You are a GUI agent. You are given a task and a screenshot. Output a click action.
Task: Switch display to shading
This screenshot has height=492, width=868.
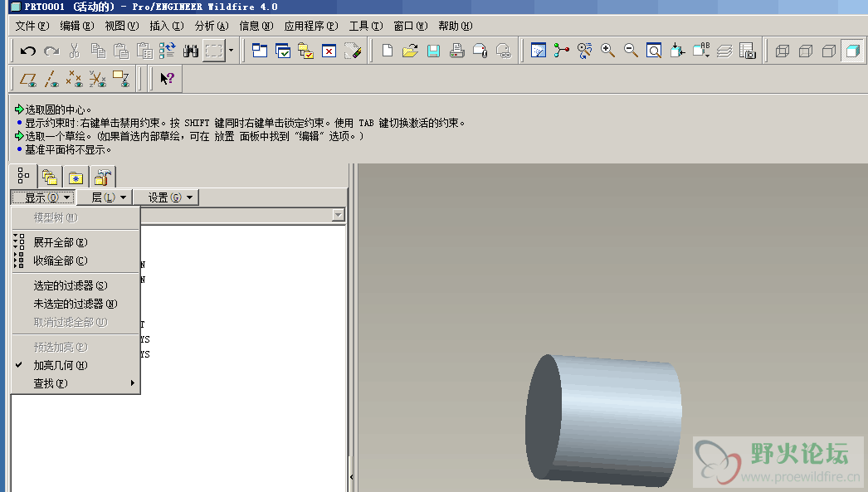pos(852,51)
